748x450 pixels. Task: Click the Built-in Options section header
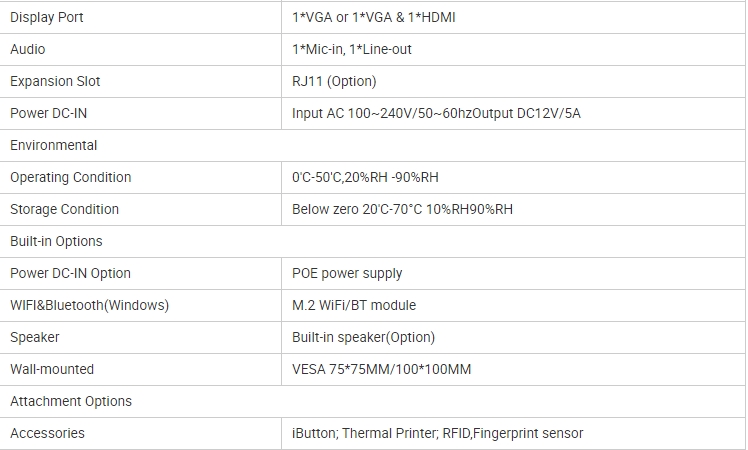[56, 241]
